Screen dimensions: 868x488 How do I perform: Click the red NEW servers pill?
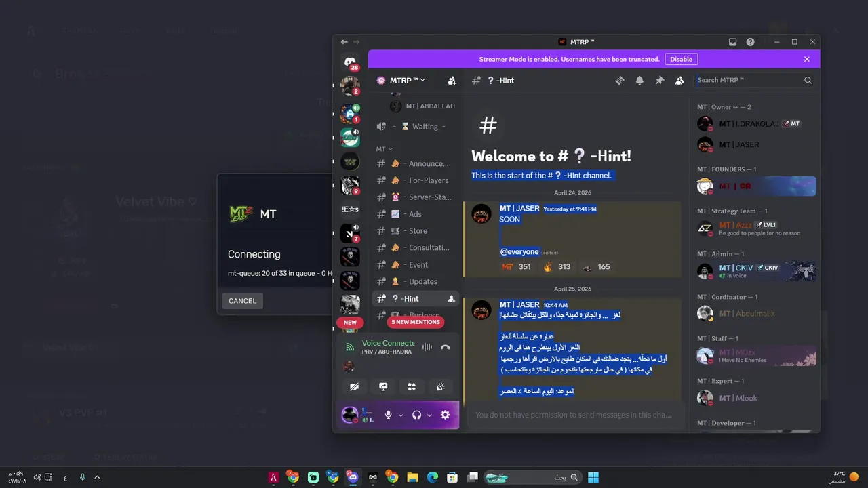[350, 322]
